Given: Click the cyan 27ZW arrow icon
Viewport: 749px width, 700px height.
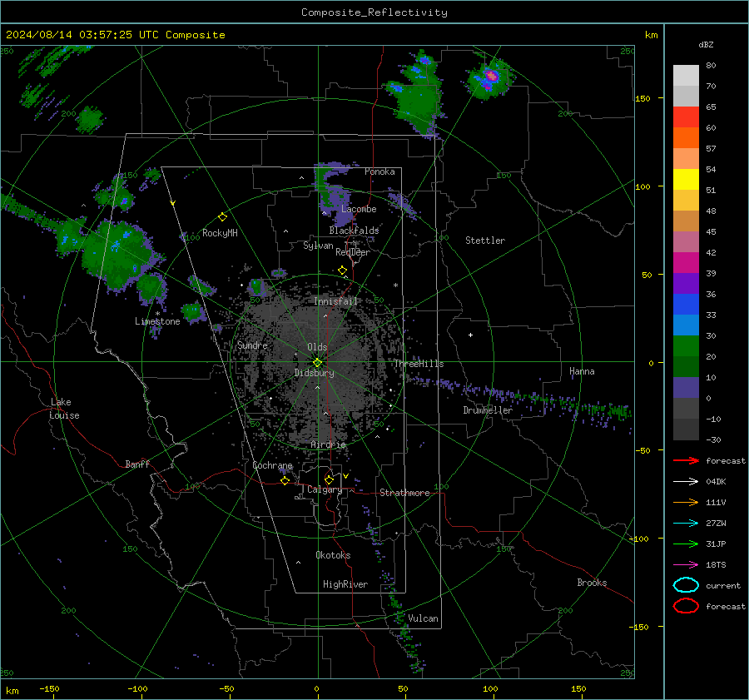Looking at the screenshot, I should coord(686,524).
